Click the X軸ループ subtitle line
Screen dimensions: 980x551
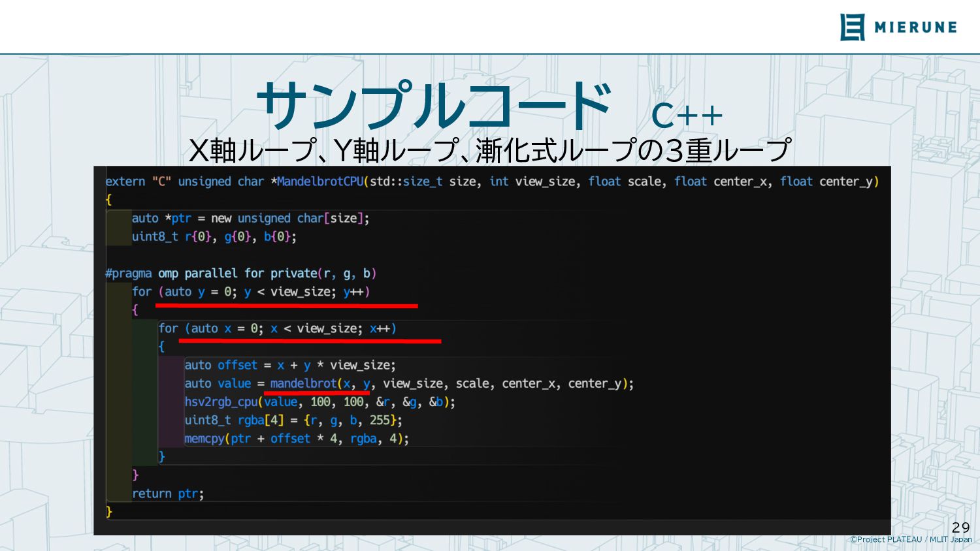pos(490,150)
